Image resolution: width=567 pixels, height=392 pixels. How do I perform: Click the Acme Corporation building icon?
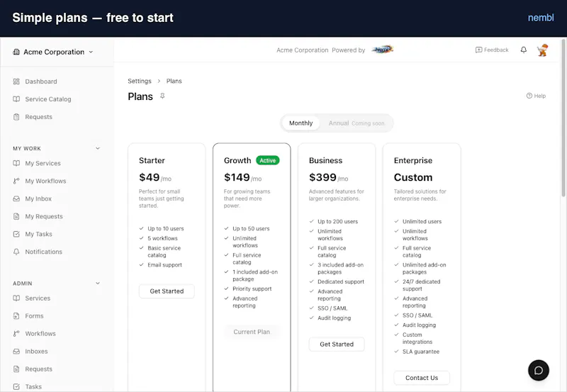(x=16, y=52)
